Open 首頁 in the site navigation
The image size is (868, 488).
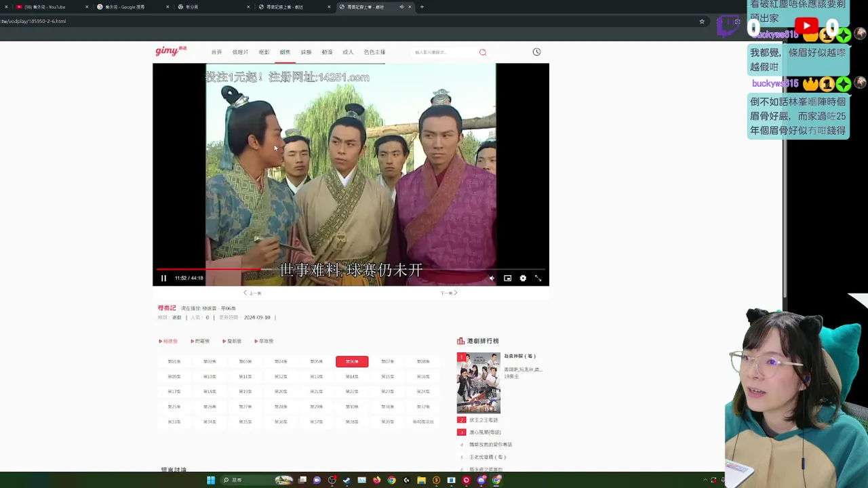coord(216,52)
